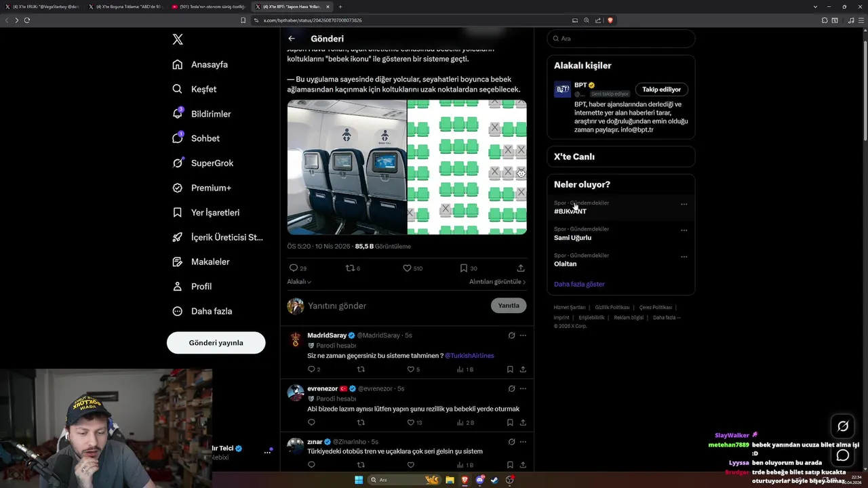Repost MadridSaray's comment

(x=361, y=369)
